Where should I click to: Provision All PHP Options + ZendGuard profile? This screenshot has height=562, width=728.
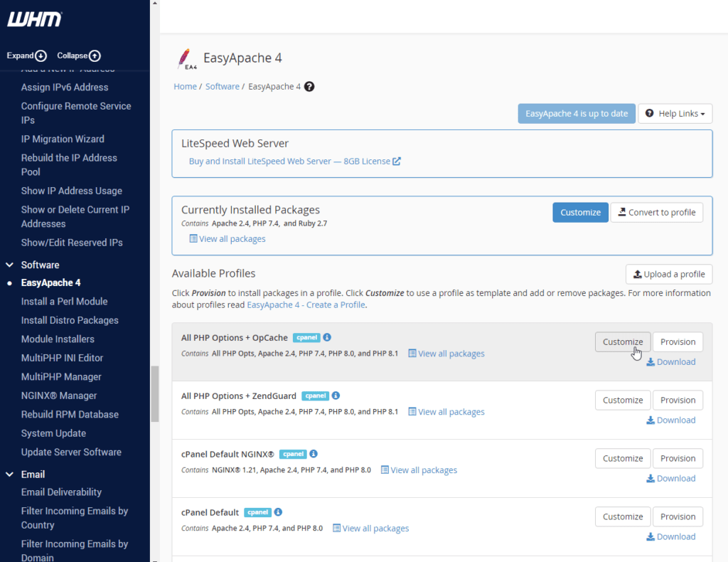[678, 401]
